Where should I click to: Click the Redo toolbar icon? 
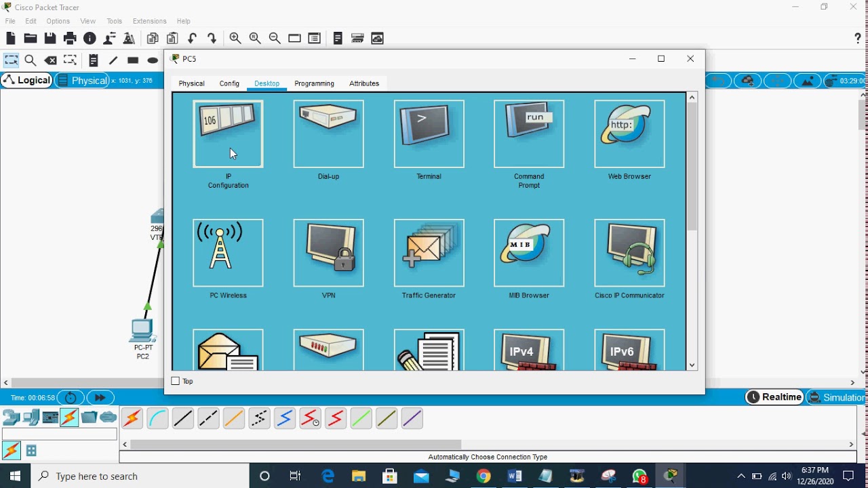[212, 39]
